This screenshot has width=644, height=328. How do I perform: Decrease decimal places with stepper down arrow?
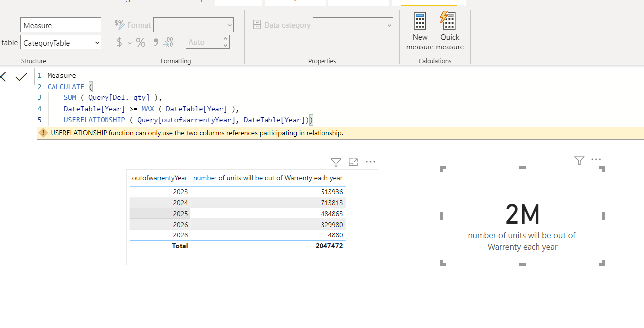tap(226, 46)
